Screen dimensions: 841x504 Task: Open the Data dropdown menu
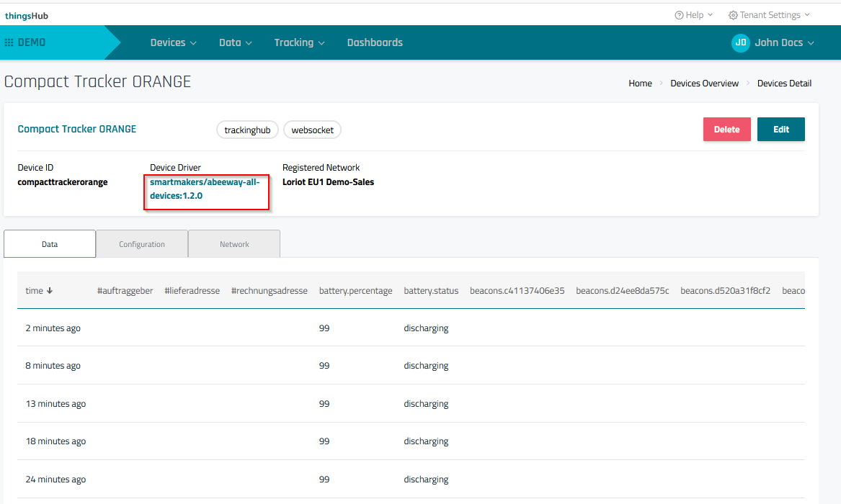pyautogui.click(x=235, y=42)
